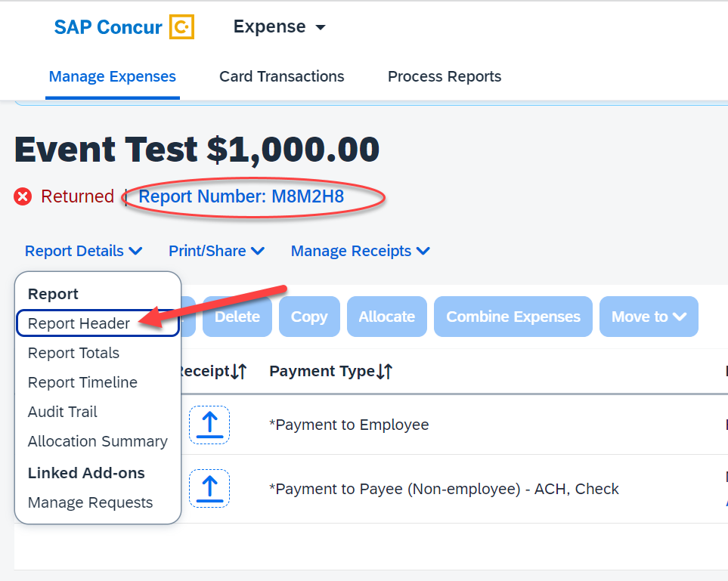Upload receipt for Payment to Employee row

(x=209, y=425)
